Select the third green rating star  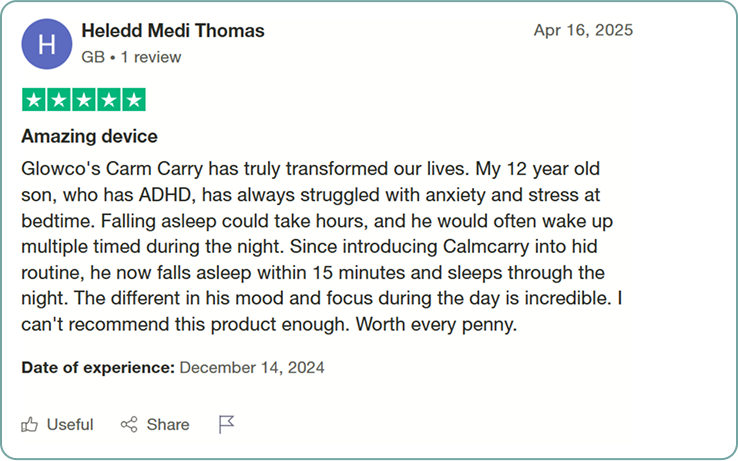tap(84, 100)
